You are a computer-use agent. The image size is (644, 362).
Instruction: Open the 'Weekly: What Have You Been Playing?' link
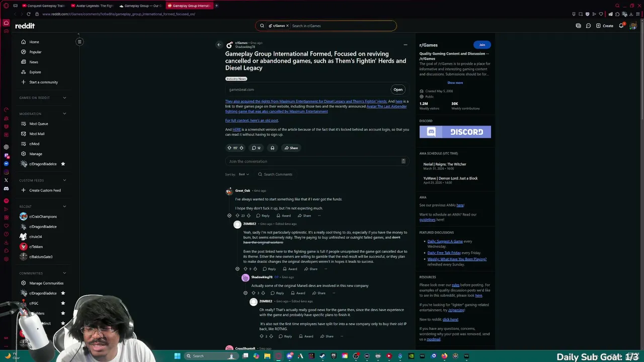pos(457,259)
